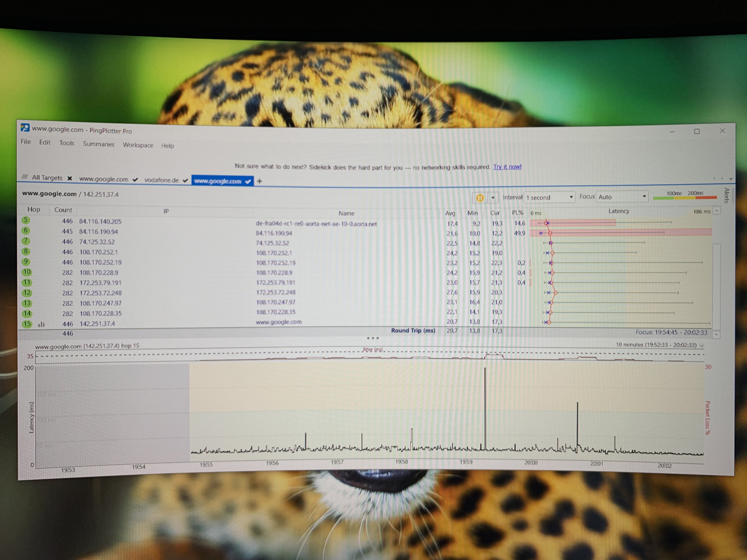Click the green hop 10 circle icon
747x560 pixels.
27,272
